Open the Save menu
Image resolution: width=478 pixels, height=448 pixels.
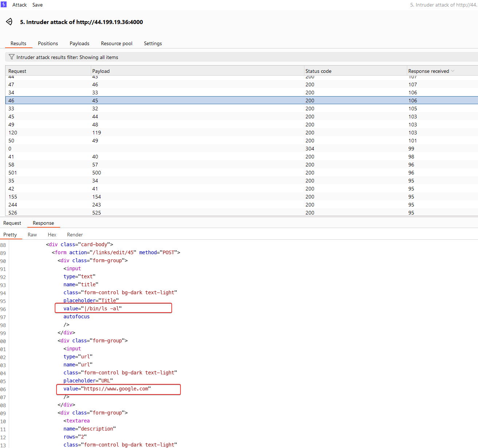(38, 5)
